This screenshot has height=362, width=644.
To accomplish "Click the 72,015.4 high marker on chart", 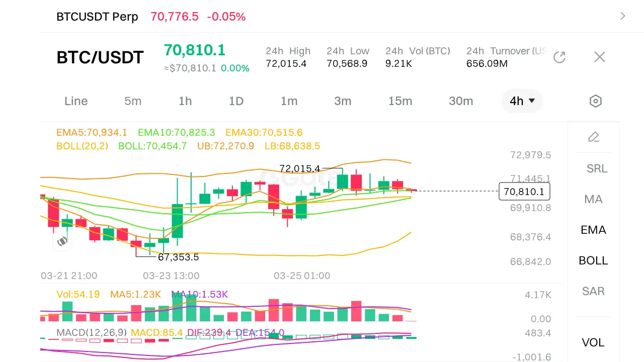I will click(300, 168).
